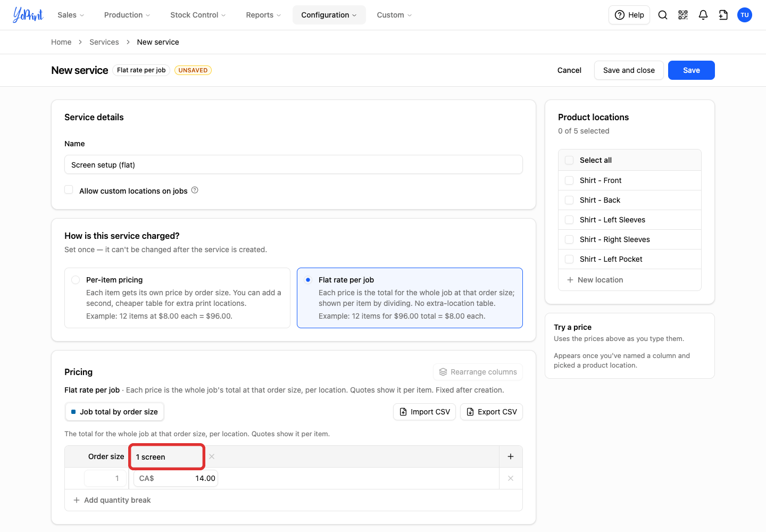Go to Home breadcrumb
The height and width of the screenshot is (532, 766).
(x=61, y=42)
